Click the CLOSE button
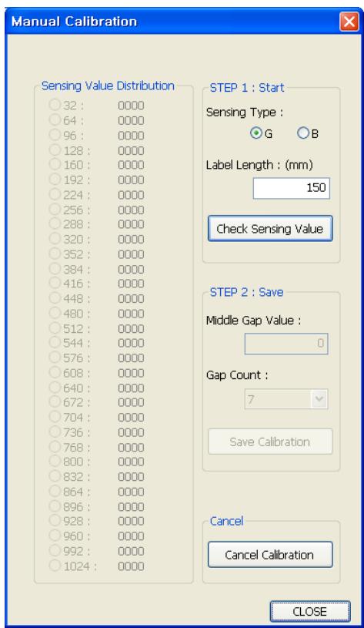The height and width of the screenshot is (628, 364). click(310, 612)
